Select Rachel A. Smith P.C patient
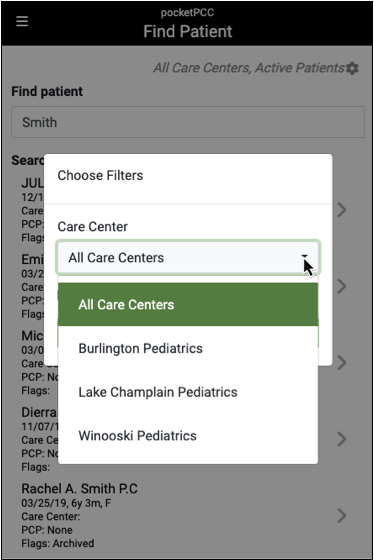The image size is (374, 560). point(79,489)
